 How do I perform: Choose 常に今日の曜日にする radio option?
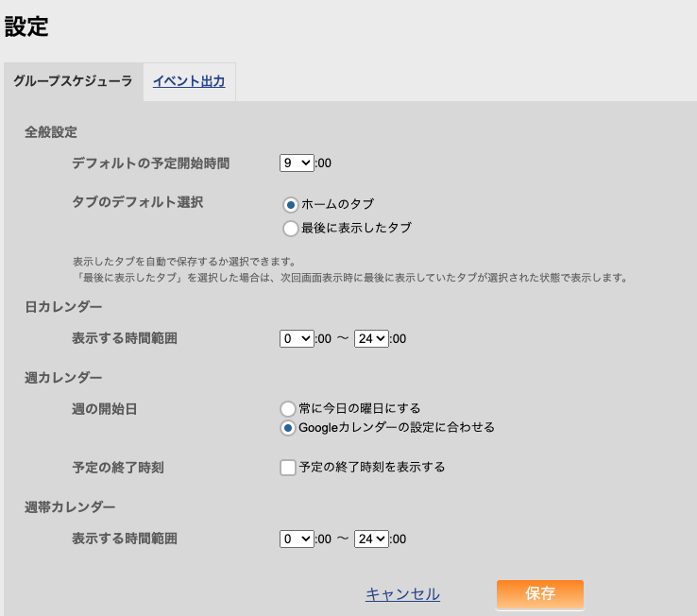tap(288, 408)
